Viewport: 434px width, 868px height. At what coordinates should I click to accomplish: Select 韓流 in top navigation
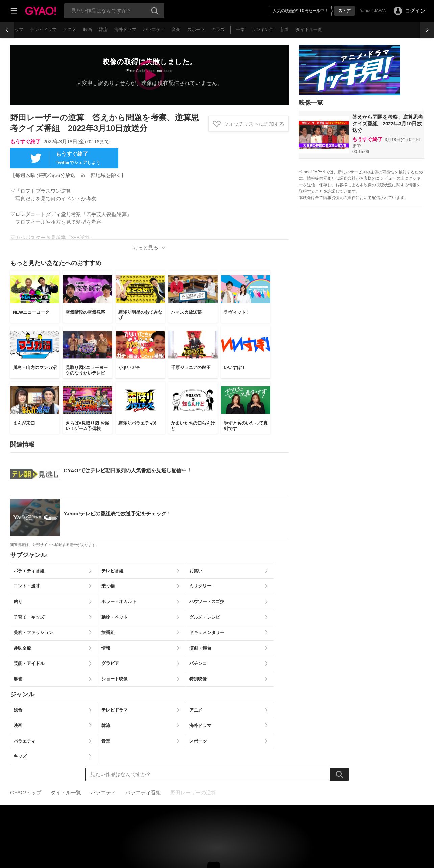pos(103,30)
